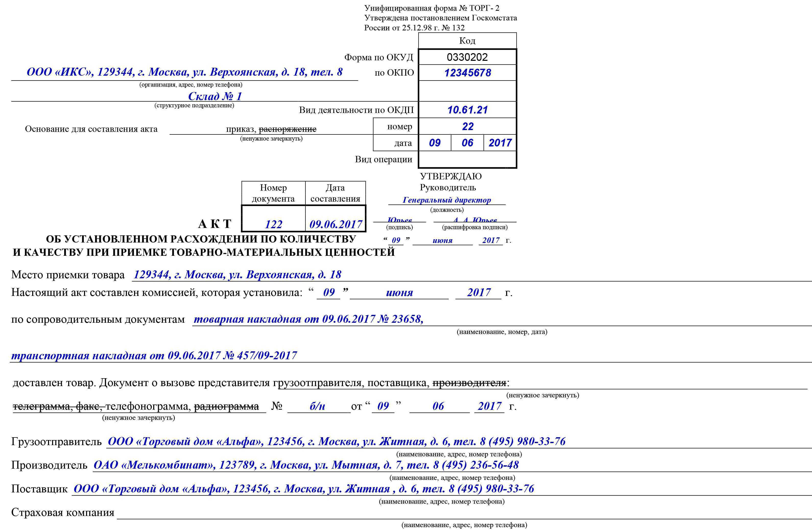Click the Поставщик value with ул. Житная

(x=304, y=489)
